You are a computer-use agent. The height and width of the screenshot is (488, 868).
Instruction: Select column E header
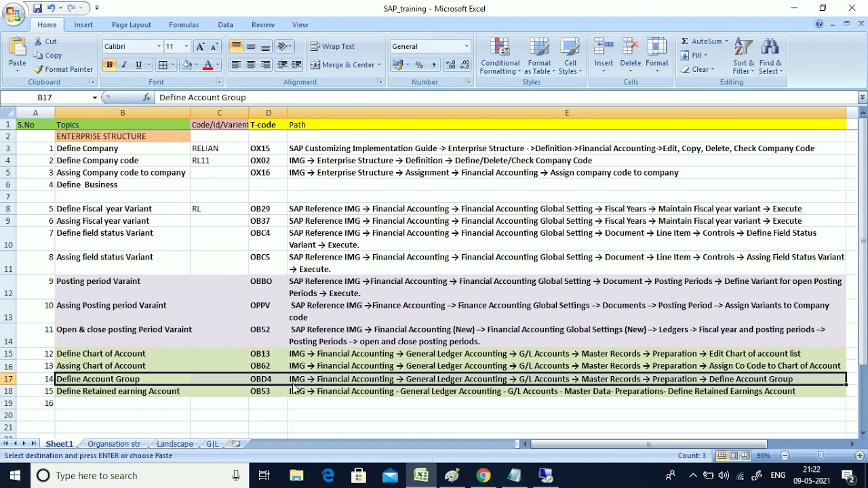567,113
